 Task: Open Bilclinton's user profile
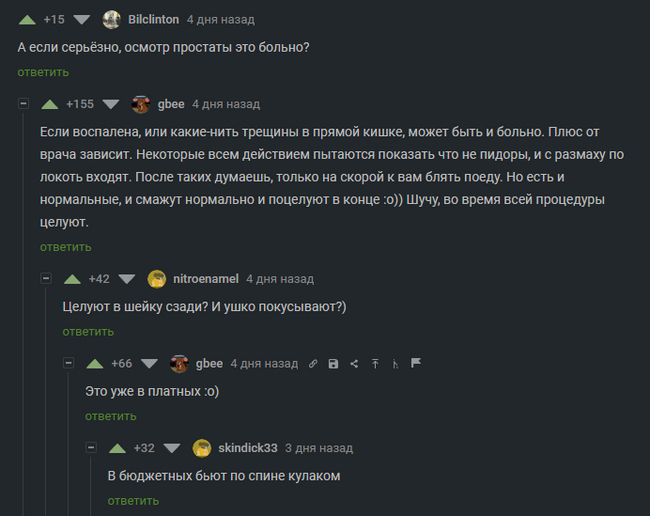[154, 19]
